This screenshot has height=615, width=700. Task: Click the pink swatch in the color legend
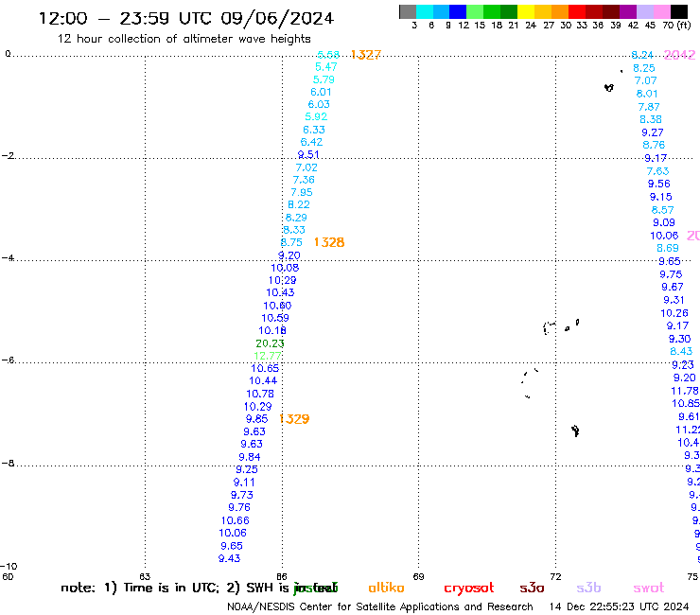pyautogui.click(x=662, y=11)
